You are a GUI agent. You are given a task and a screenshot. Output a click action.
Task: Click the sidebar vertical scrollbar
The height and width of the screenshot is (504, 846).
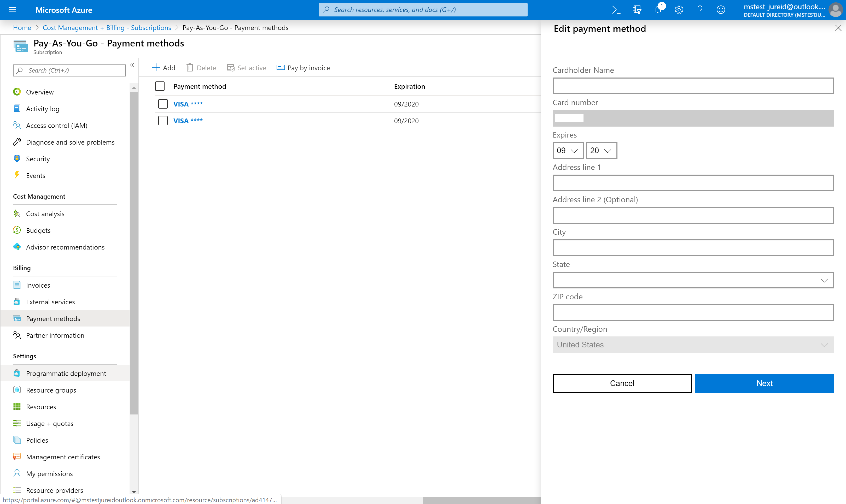134,253
